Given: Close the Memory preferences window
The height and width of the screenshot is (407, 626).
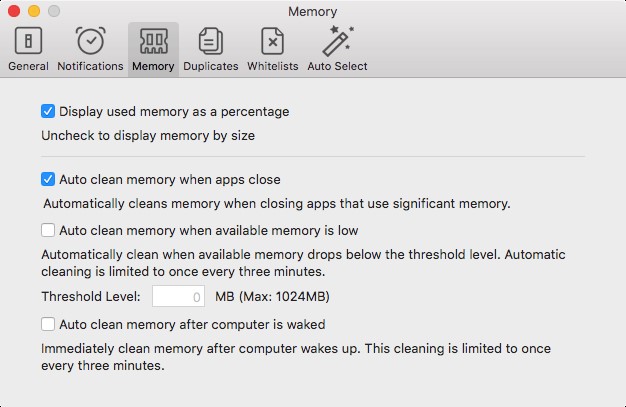Looking at the screenshot, I should click(13, 12).
